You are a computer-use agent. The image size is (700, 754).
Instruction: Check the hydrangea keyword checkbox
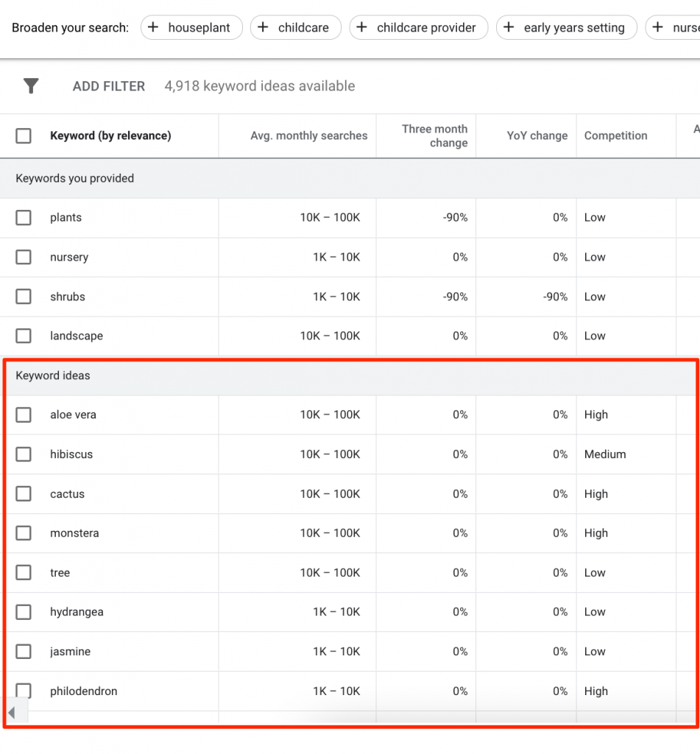[24, 612]
